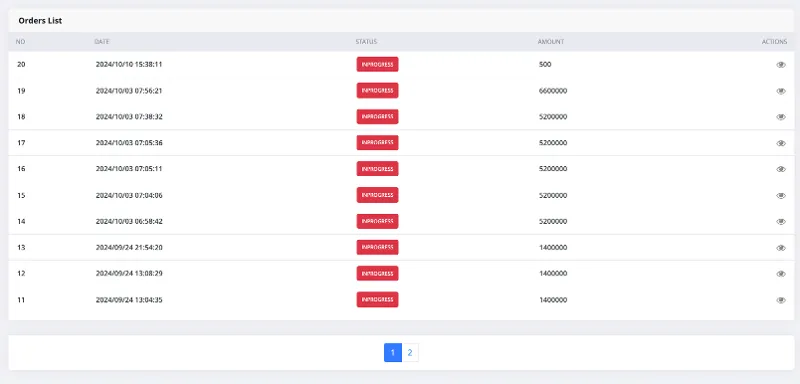This screenshot has width=800, height=384.
Task: View order 11 using the eye action
Action: click(781, 300)
